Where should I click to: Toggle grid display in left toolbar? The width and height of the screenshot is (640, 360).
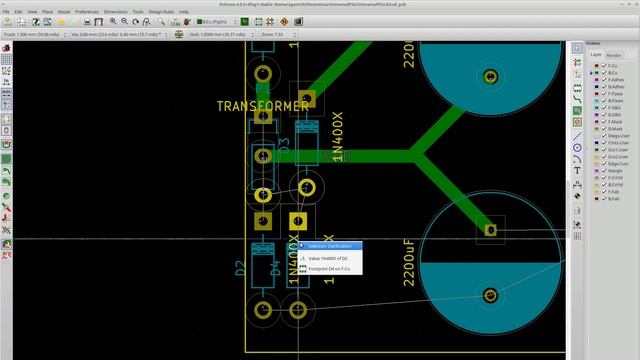click(6, 60)
